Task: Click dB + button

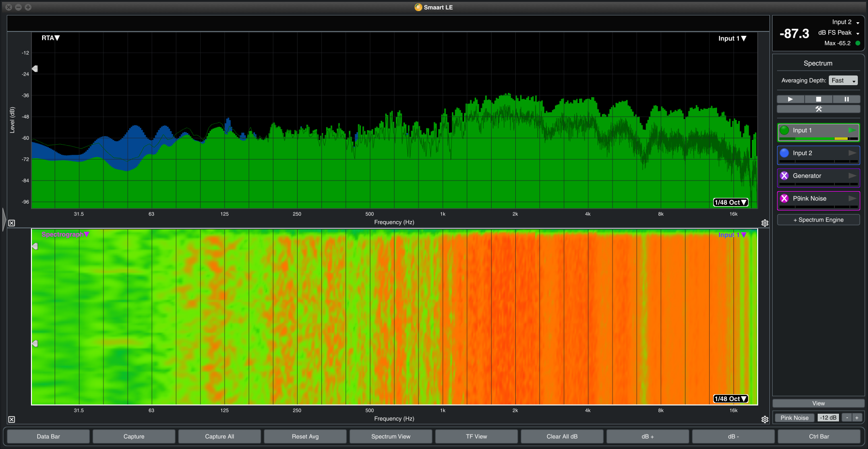Action: pos(648,436)
